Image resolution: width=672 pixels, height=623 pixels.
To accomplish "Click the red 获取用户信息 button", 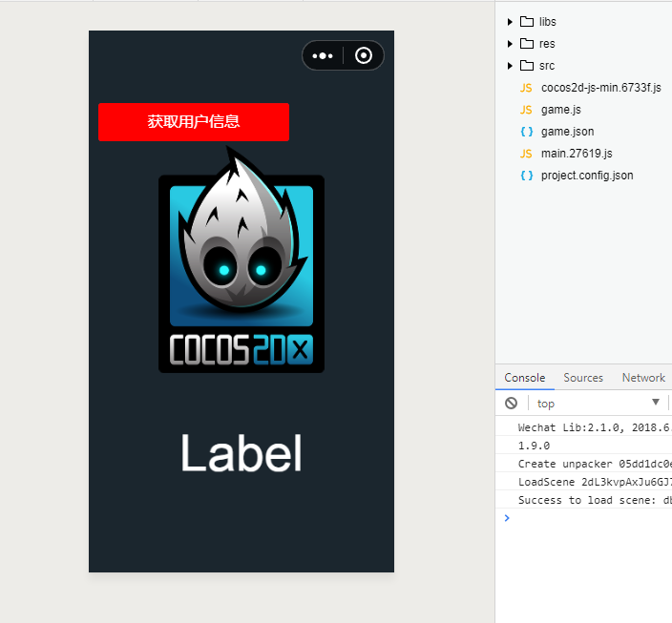I will pos(194,122).
